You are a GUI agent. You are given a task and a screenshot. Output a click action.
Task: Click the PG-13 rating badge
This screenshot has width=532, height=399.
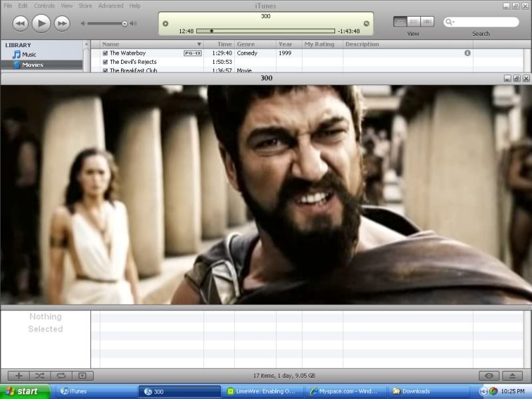(192, 53)
